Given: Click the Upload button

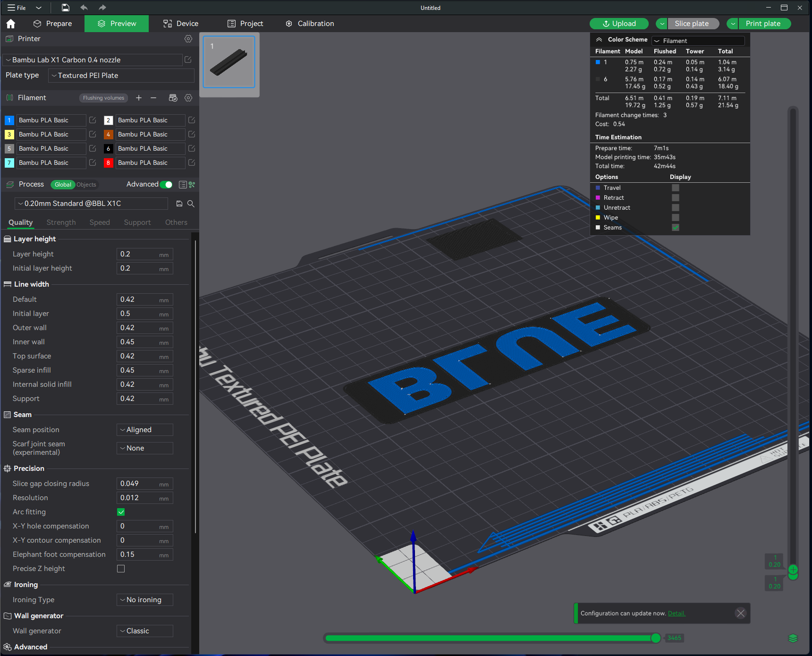Looking at the screenshot, I should pyautogui.click(x=619, y=24).
